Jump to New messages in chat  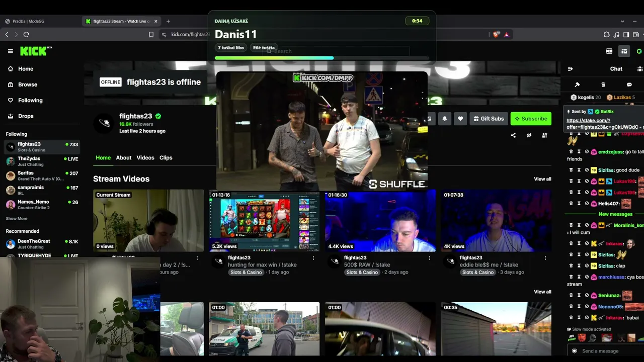615,214
